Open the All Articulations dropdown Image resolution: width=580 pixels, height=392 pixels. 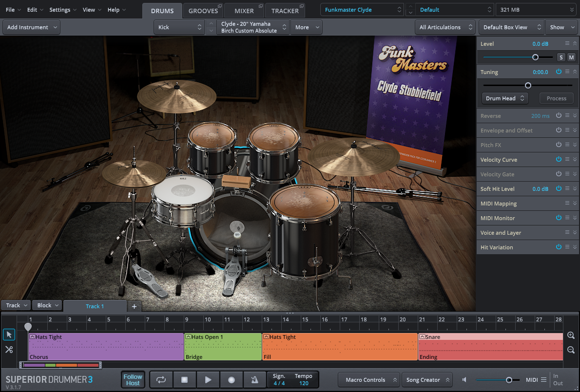[445, 27]
